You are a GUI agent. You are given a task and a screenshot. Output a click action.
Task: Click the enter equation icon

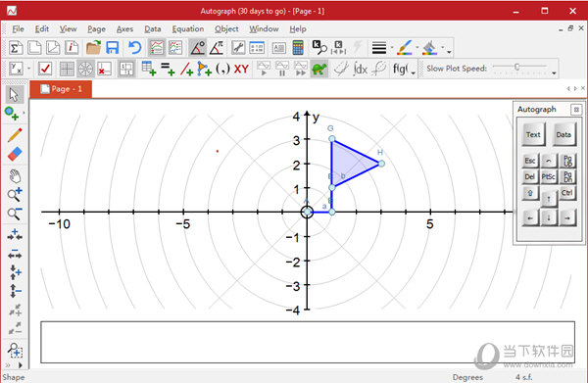[168, 69]
